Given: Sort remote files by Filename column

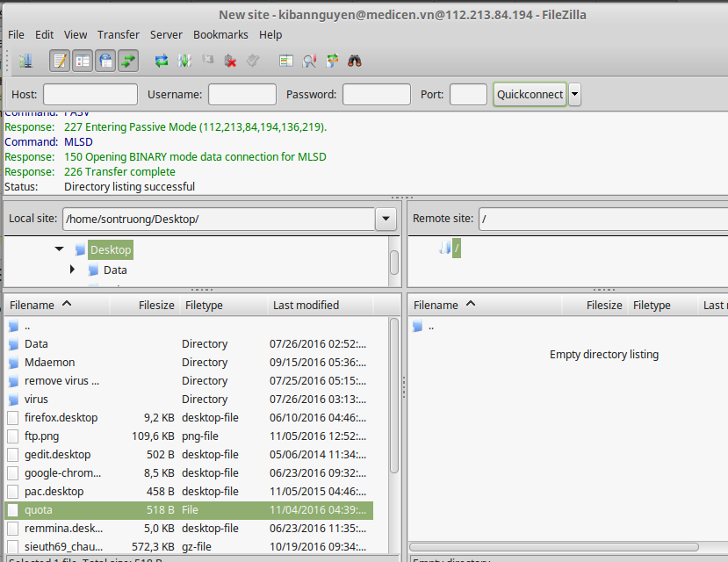Looking at the screenshot, I should 485,305.
